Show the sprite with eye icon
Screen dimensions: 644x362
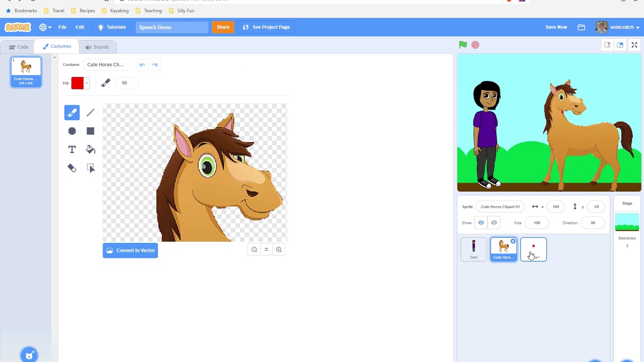(x=481, y=223)
